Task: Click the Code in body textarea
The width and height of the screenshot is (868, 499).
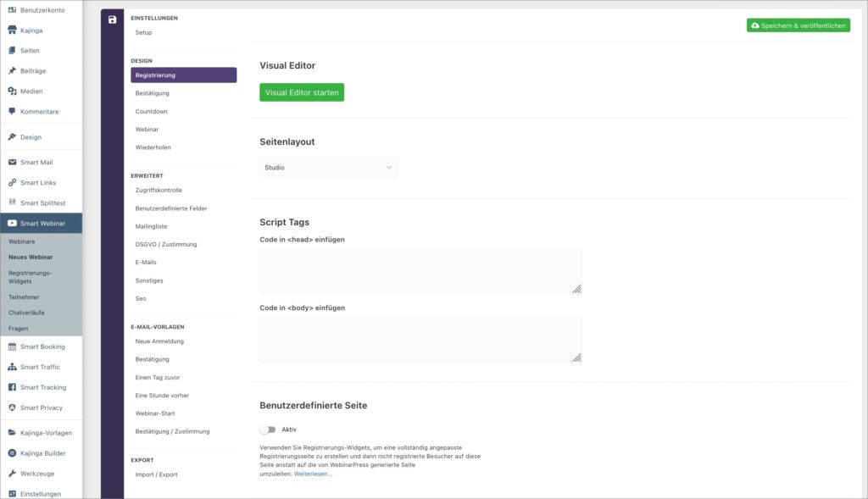Action: click(x=420, y=340)
